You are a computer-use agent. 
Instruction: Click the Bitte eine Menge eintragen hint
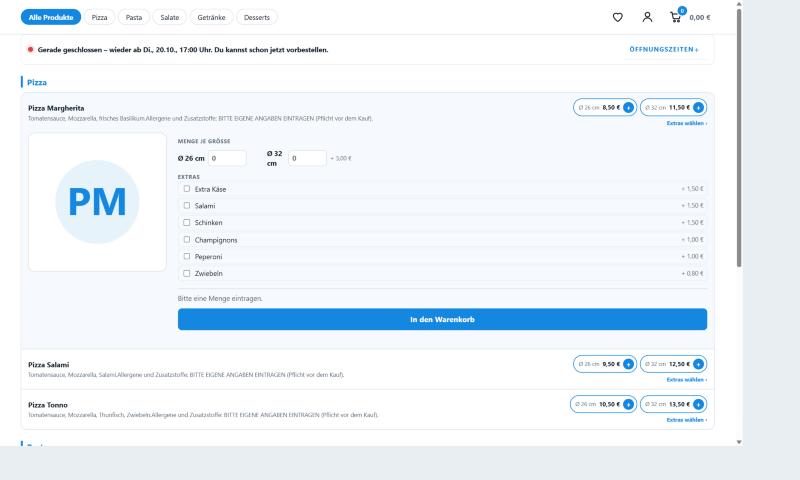tap(220, 298)
